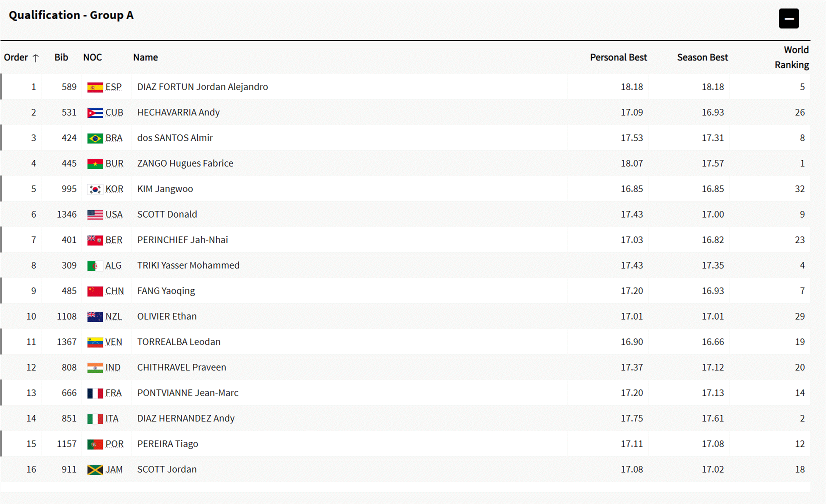826x504 pixels.
Task: Click the Jamaica flag icon
Action: pyautogui.click(x=95, y=470)
